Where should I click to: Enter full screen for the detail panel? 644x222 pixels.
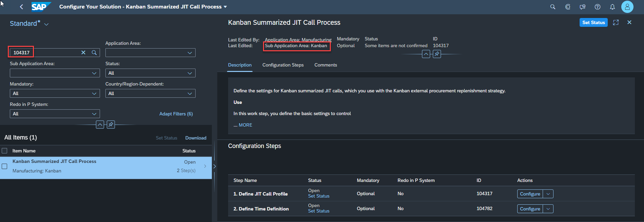[616, 22]
